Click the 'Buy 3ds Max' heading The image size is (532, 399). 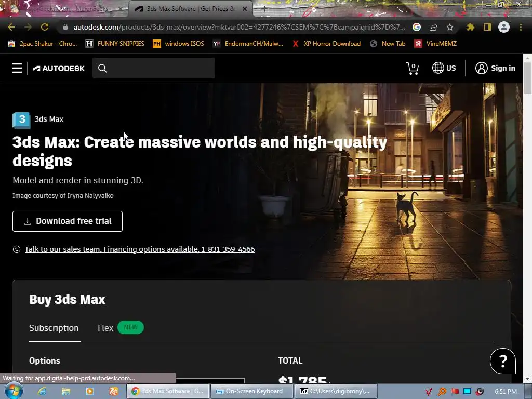[x=67, y=299]
